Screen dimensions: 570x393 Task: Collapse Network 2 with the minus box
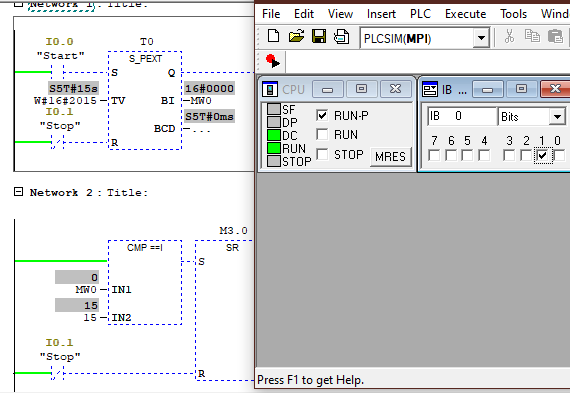pos(18,192)
